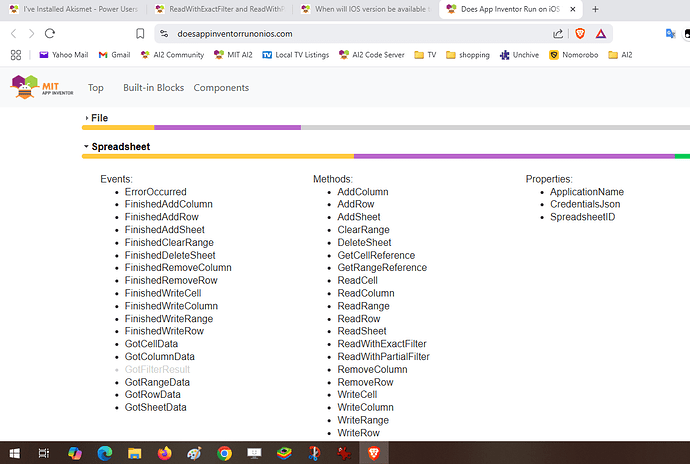The width and height of the screenshot is (690, 464).
Task: Open the TV bookmarks folder
Action: click(x=425, y=55)
